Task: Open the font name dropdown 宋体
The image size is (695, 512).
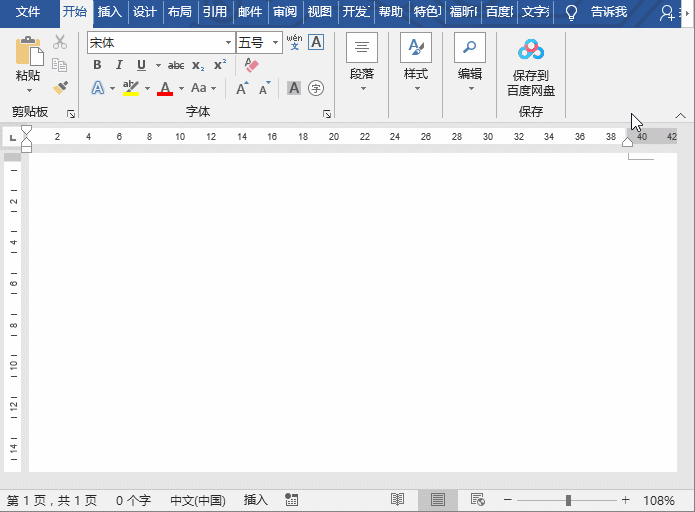Action: coord(228,43)
